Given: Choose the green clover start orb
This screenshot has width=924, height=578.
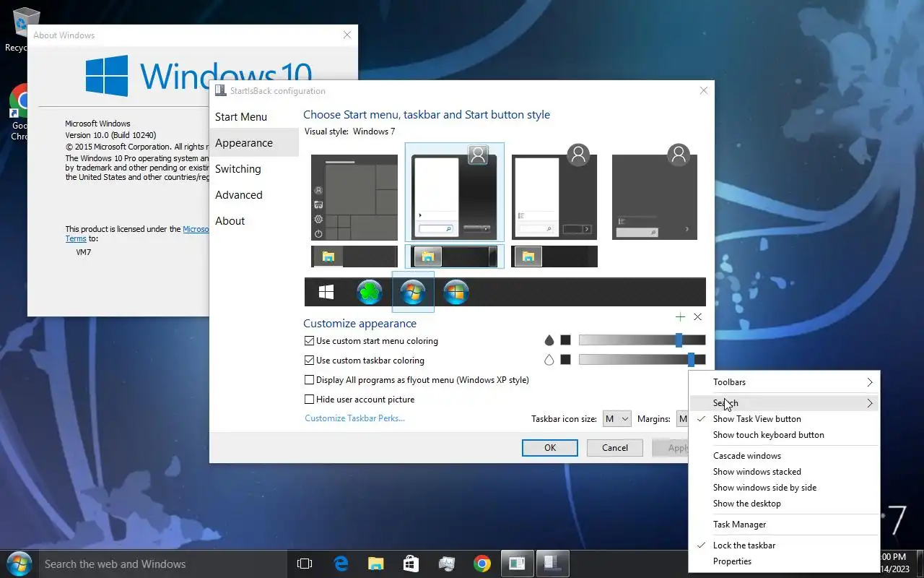Looking at the screenshot, I should (x=370, y=292).
